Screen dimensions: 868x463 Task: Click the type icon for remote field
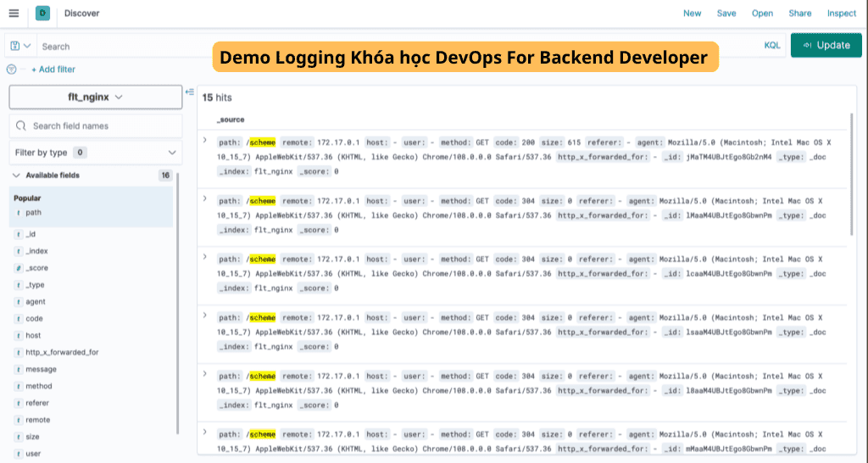coord(19,420)
